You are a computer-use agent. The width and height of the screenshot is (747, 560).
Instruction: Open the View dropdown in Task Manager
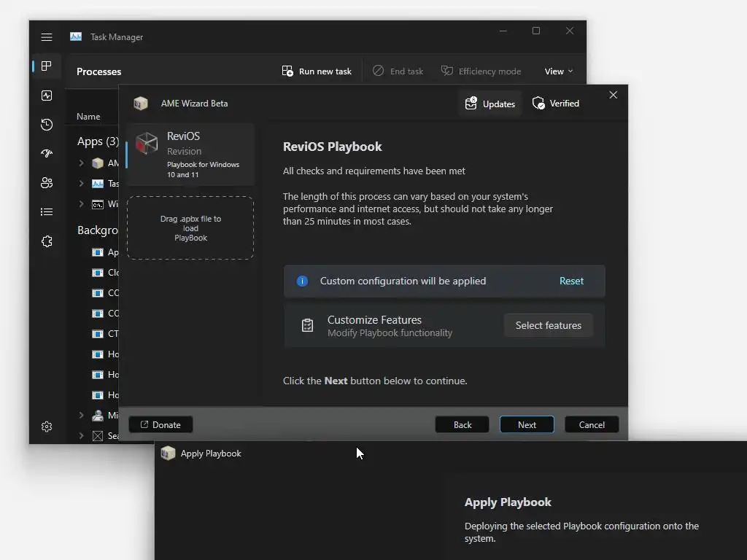[558, 71]
